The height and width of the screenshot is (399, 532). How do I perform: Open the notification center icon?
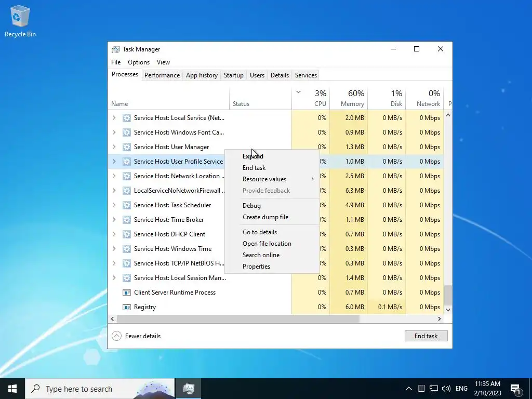515,389
